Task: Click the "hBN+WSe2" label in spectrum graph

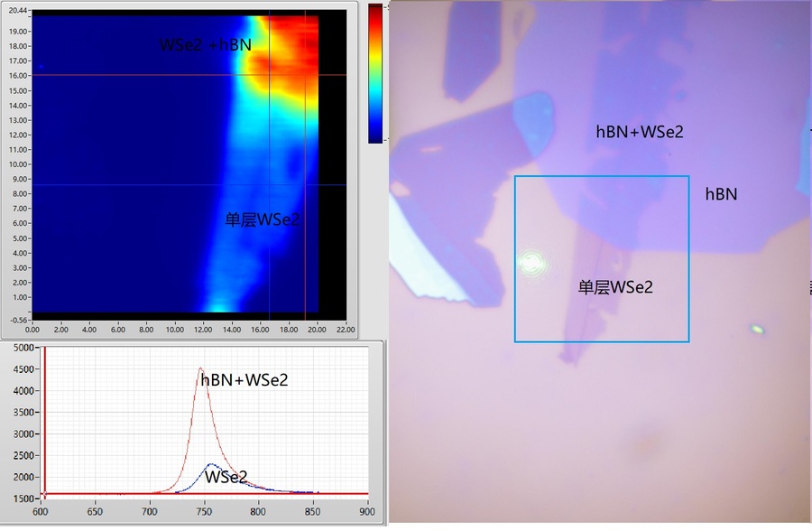Action: click(245, 380)
